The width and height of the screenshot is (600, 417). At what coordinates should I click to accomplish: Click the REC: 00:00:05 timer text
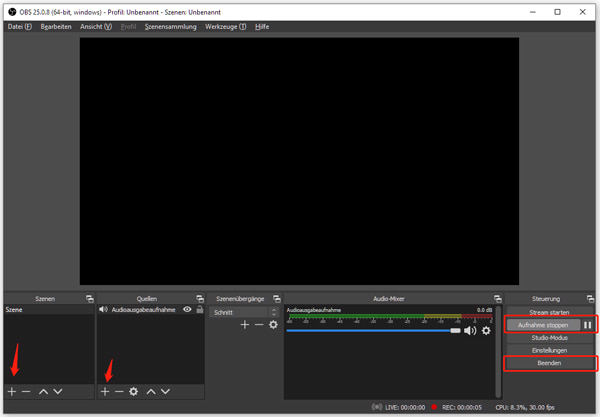click(461, 407)
